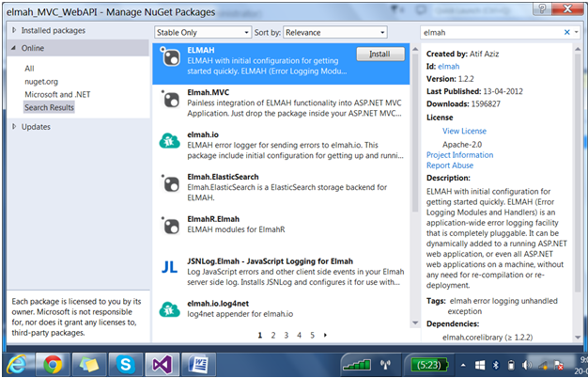This screenshot has width=588, height=378.
Task: Click the details pane scrollbar thumb
Action: click(578, 173)
